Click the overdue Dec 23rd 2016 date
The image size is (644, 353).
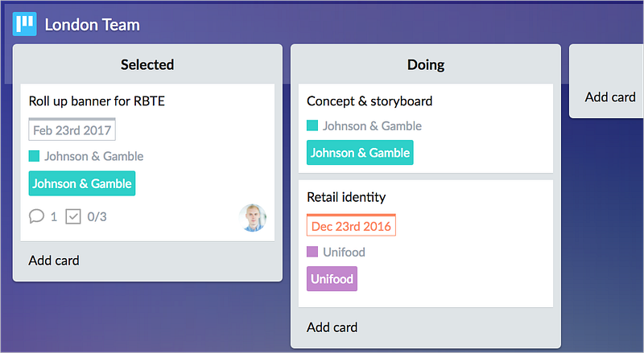[x=351, y=226]
